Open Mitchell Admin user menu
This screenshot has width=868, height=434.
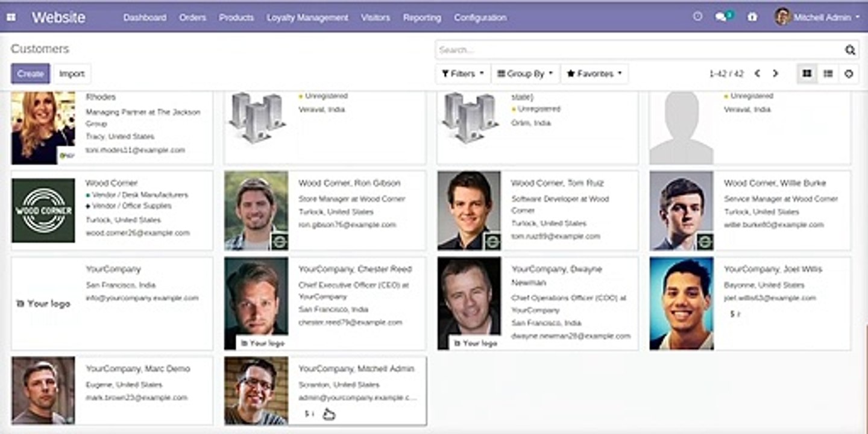point(817,17)
